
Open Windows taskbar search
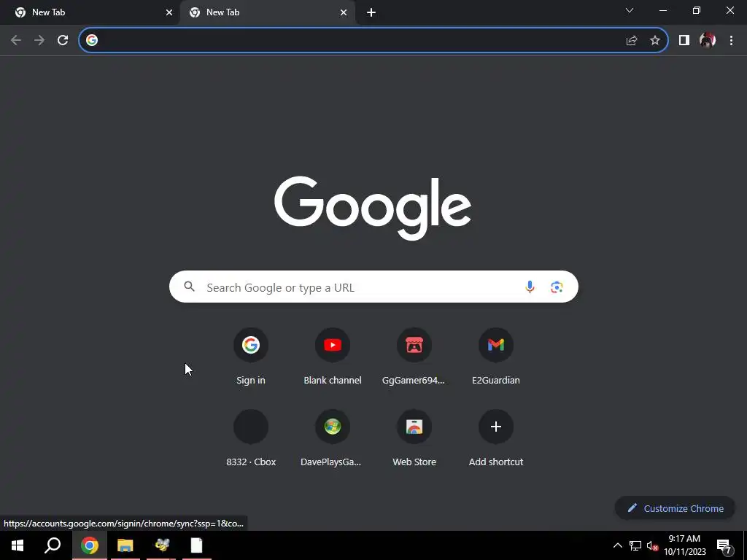(53, 545)
